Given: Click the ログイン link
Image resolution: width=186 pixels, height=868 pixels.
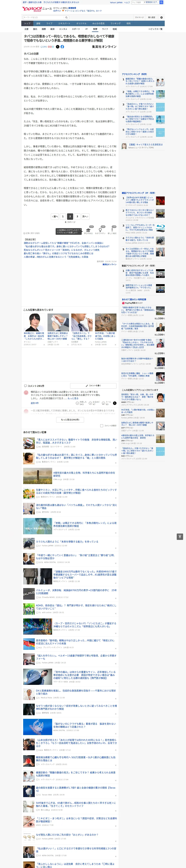Looking at the screenshot, I should (x=57, y=11).
